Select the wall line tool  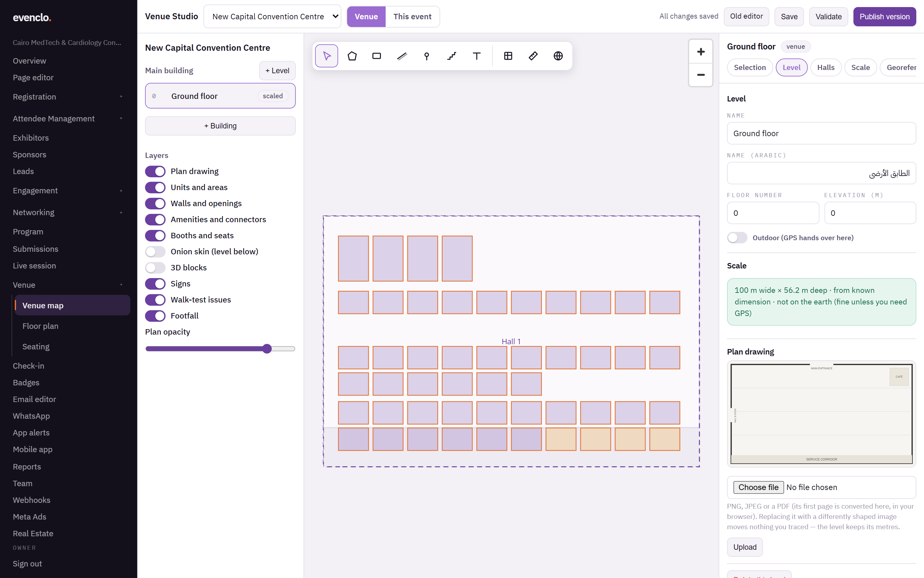402,56
